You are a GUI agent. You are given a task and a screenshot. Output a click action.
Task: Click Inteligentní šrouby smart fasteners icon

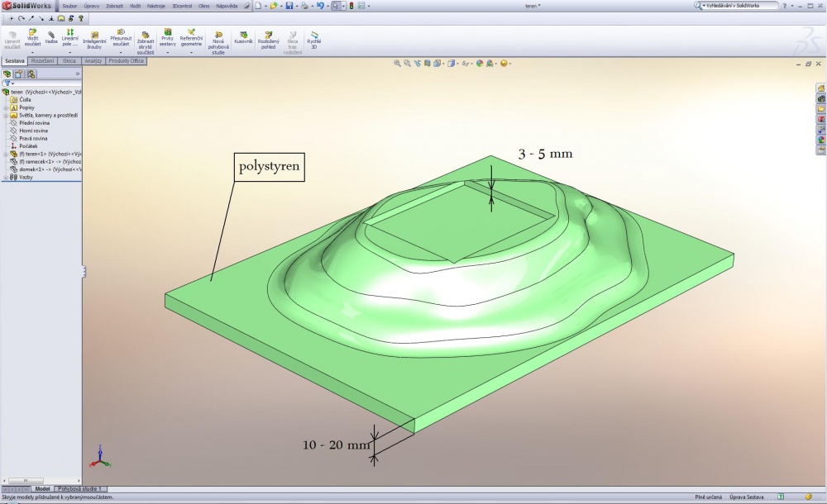tap(94, 35)
